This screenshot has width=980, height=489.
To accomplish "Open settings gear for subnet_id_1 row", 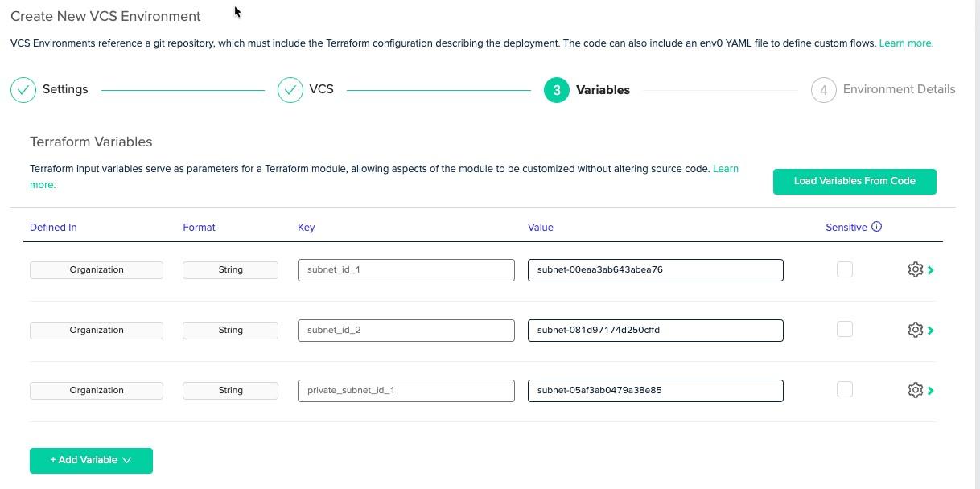I will (x=915, y=270).
